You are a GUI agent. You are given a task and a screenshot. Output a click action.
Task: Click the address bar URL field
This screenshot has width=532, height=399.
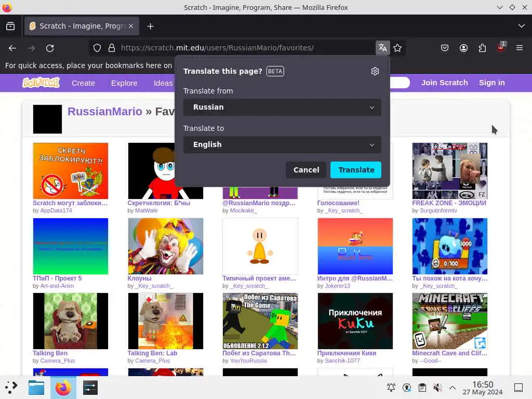point(246,48)
